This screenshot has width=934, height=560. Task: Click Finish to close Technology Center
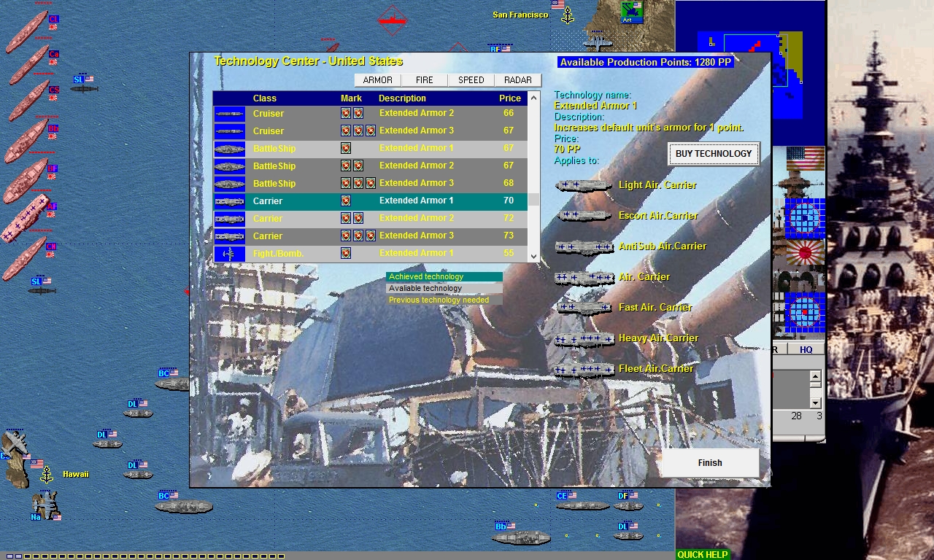pos(710,463)
